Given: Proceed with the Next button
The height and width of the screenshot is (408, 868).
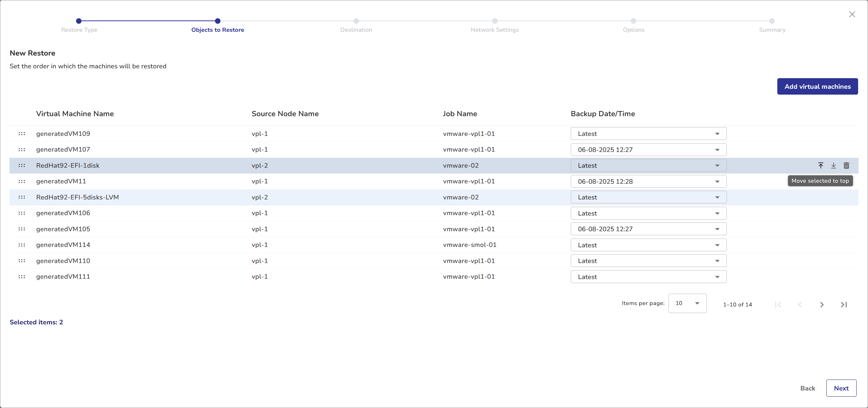Looking at the screenshot, I should pos(841,388).
